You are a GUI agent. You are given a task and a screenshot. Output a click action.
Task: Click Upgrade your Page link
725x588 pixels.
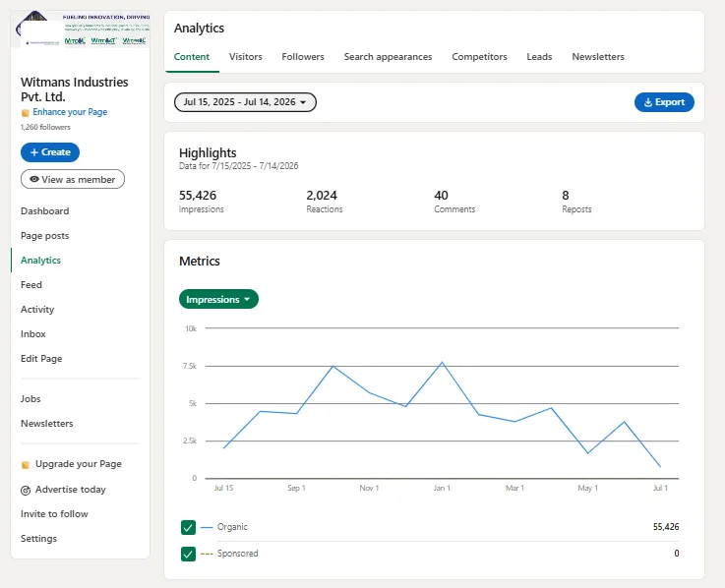tap(79, 464)
